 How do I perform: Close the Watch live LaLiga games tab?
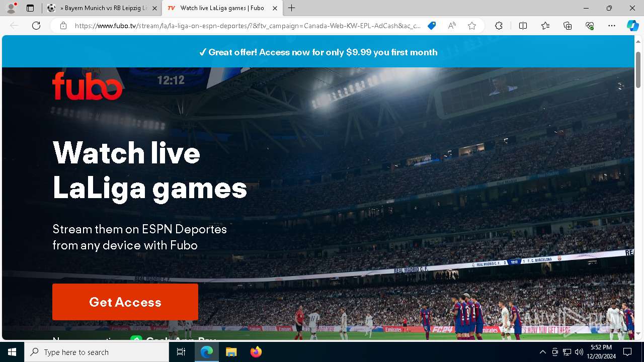[275, 8]
